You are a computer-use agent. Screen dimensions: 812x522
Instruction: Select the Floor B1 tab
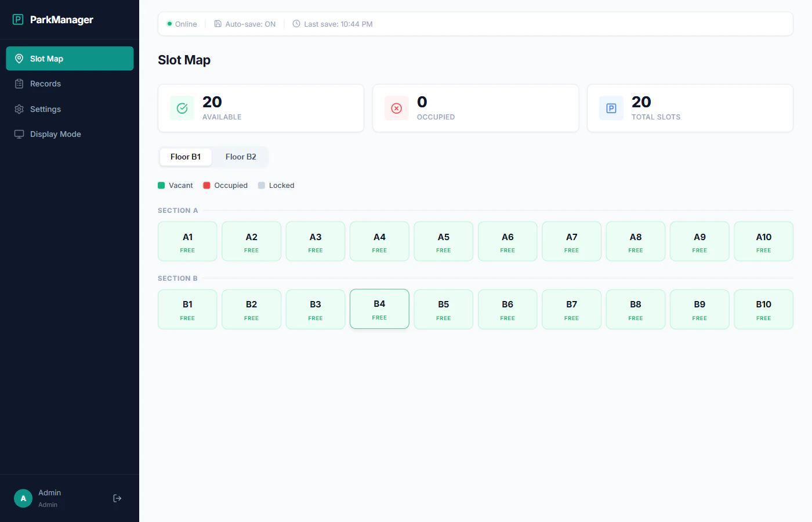(x=186, y=157)
